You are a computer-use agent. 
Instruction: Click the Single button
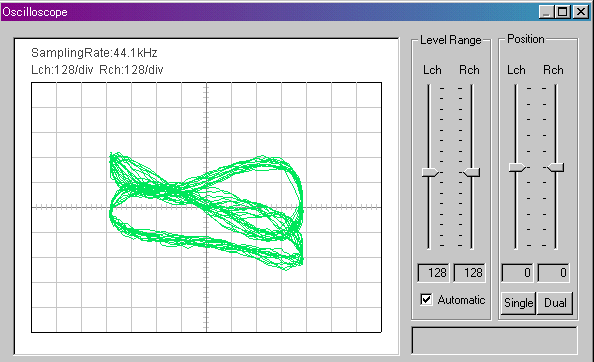click(x=518, y=303)
